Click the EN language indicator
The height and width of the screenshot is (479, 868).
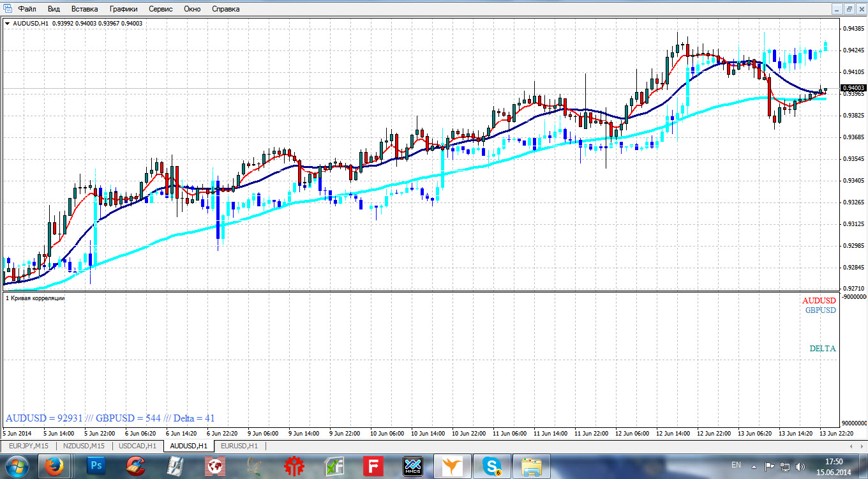point(736,464)
